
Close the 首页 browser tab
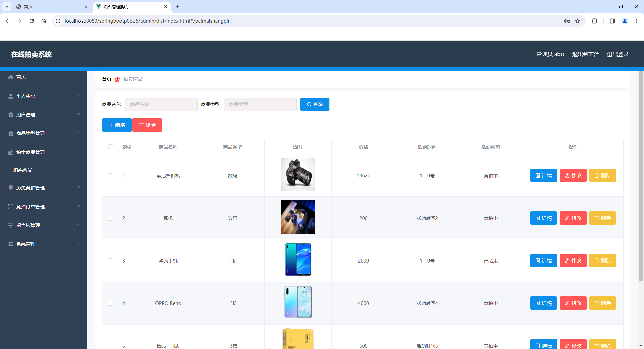(86, 7)
